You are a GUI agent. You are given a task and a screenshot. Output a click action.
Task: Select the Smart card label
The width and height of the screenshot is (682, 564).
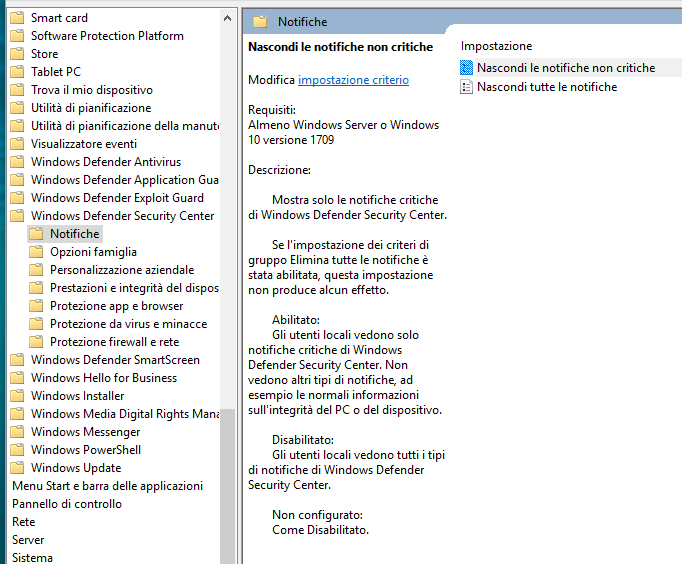(x=59, y=18)
